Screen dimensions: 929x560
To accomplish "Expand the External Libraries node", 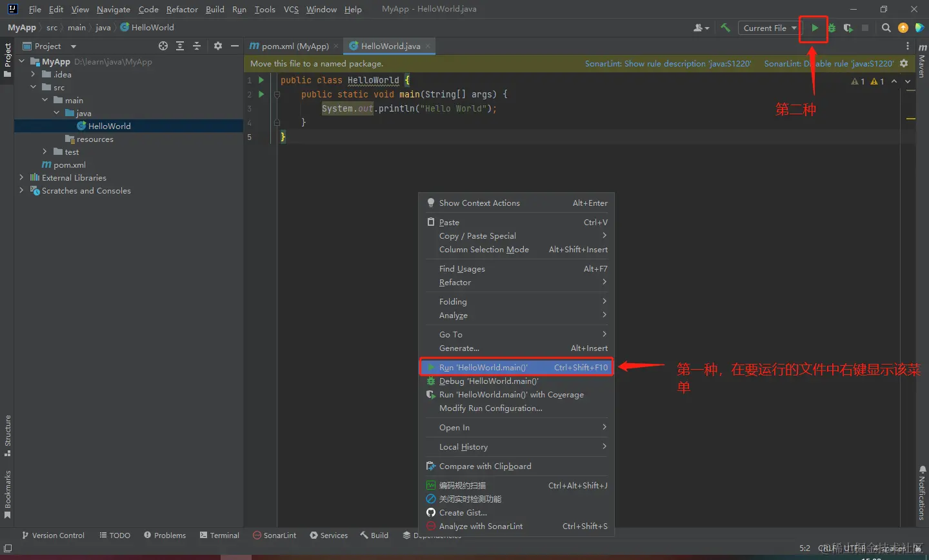I will [x=21, y=177].
